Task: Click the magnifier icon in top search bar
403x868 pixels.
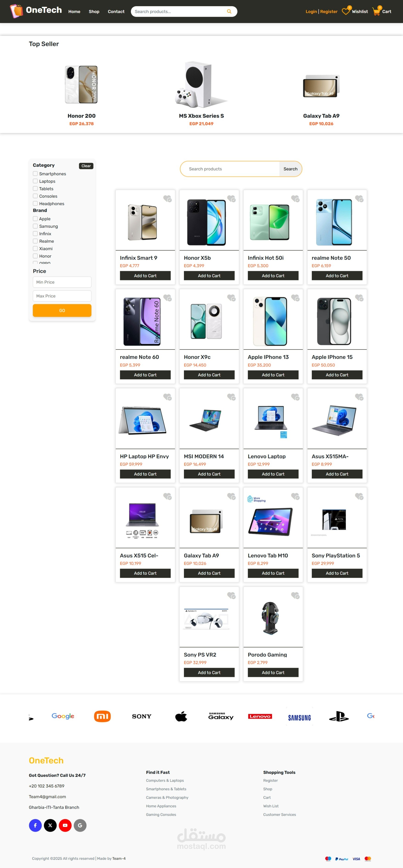Action: (229, 11)
